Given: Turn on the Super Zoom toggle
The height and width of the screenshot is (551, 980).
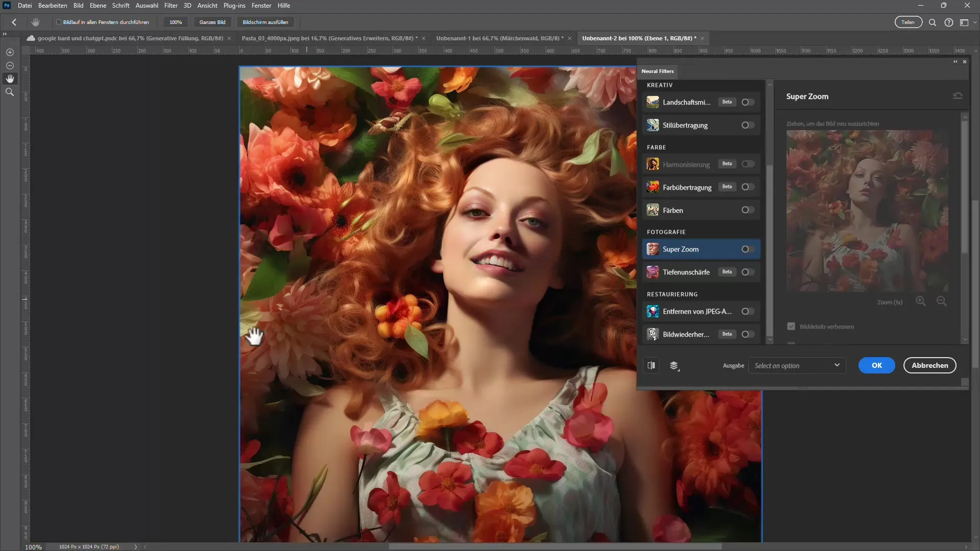Looking at the screenshot, I should (748, 249).
